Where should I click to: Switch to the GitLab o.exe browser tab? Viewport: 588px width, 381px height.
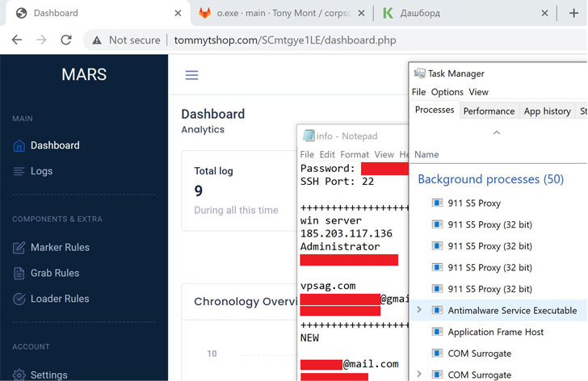pyautogui.click(x=279, y=13)
